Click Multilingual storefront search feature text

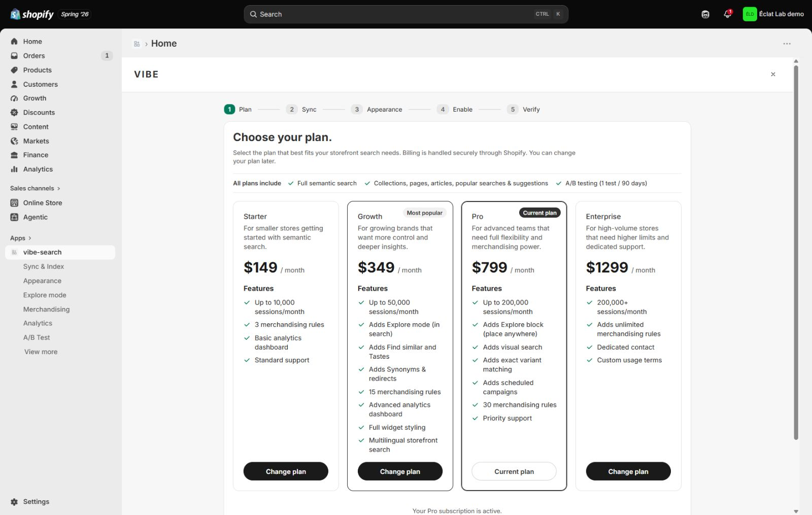pyautogui.click(x=403, y=445)
